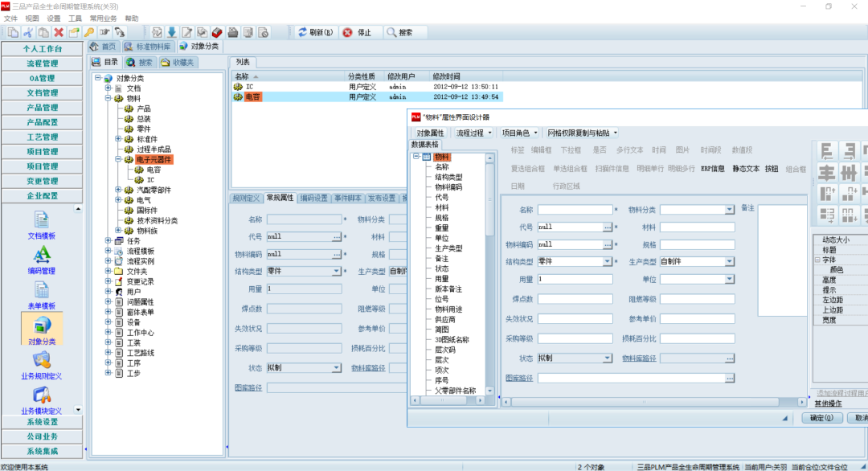Image resolution: width=868 pixels, height=471 pixels.
Task: Expand the 汽配零部件 tree node
Action: coord(118,190)
